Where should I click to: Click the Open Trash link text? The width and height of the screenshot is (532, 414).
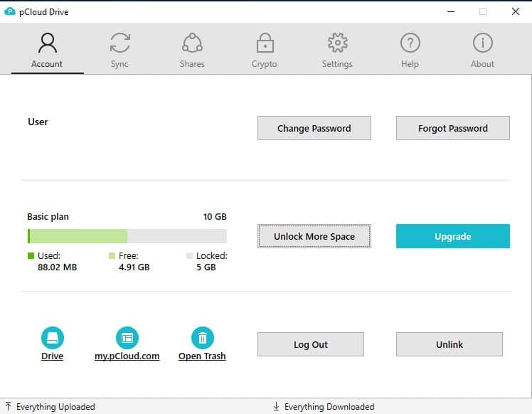click(x=202, y=356)
